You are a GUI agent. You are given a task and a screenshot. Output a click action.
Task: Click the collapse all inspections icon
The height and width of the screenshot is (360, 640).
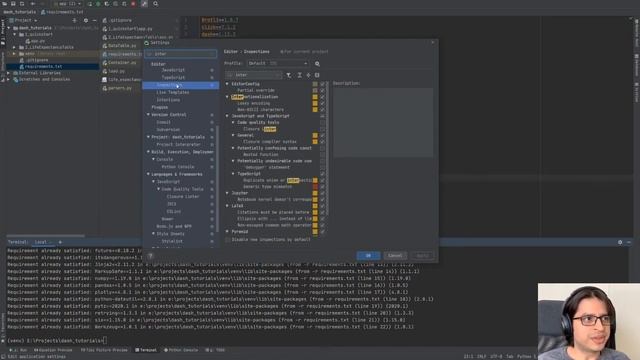[x=308, y=75]
